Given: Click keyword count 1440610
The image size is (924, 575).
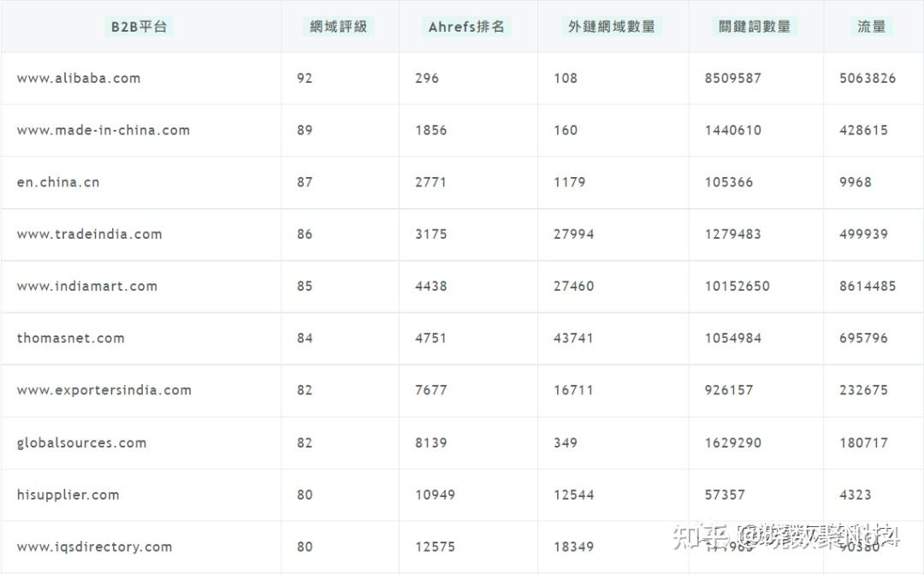Looking at the screenshot, I should tap(732, 130).
